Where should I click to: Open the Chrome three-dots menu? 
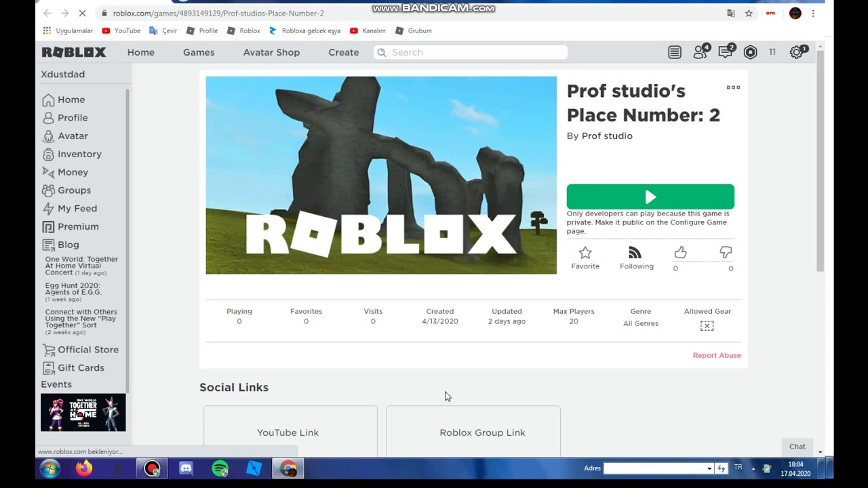point(813,13)
